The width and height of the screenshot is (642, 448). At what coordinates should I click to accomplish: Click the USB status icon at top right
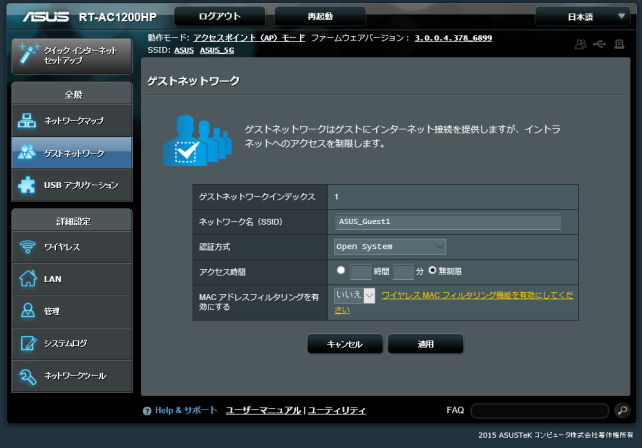click(599, 44)
